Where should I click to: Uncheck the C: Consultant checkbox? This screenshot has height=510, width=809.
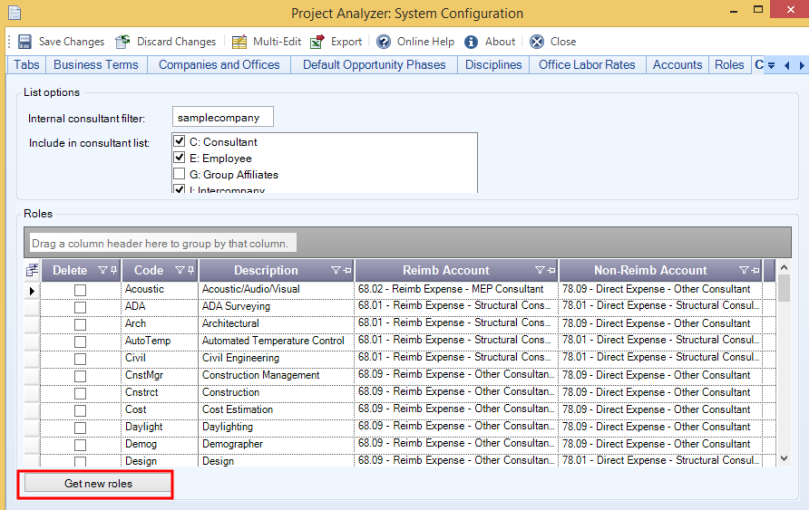180,142
